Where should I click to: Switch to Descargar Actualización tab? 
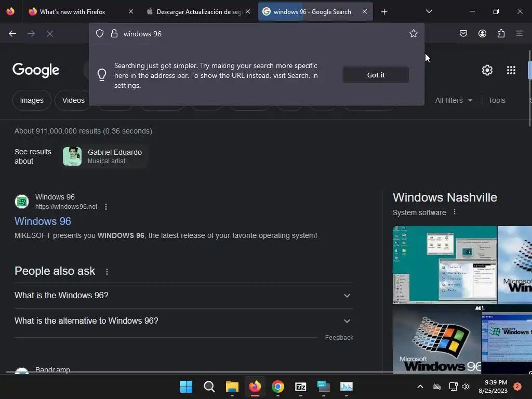(198, 12)
